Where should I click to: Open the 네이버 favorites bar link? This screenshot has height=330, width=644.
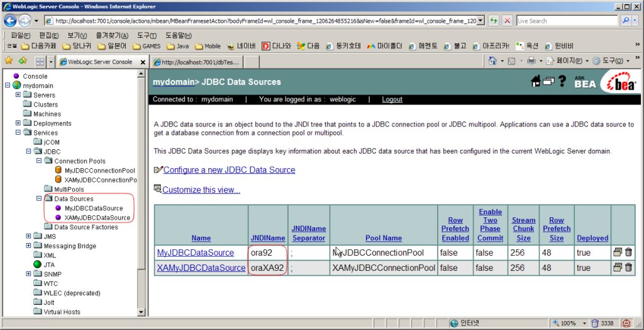click(x=242, y=46)
